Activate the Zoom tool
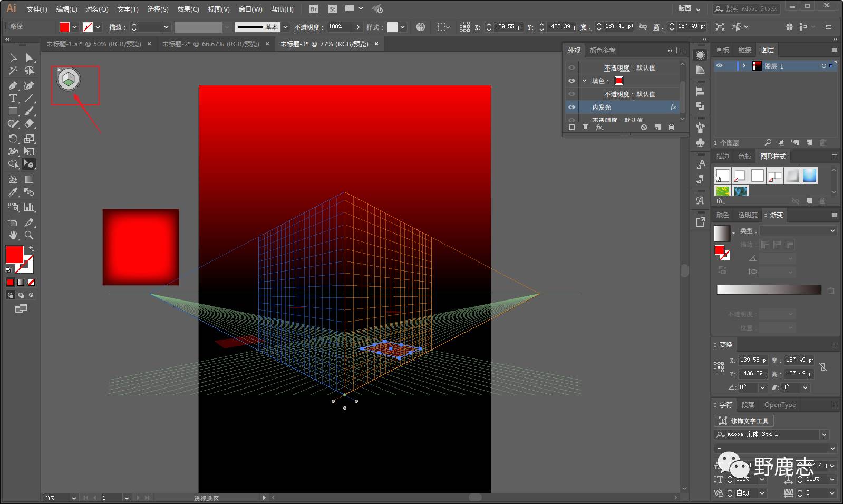Image resolution: width=843 pixels, height=504 pixels. coord(29,235)
